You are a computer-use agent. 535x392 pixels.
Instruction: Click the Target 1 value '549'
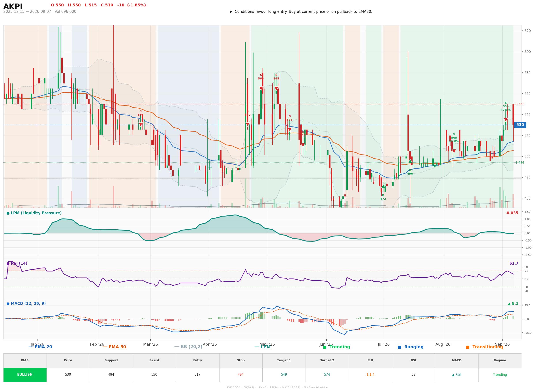(284, 375)
